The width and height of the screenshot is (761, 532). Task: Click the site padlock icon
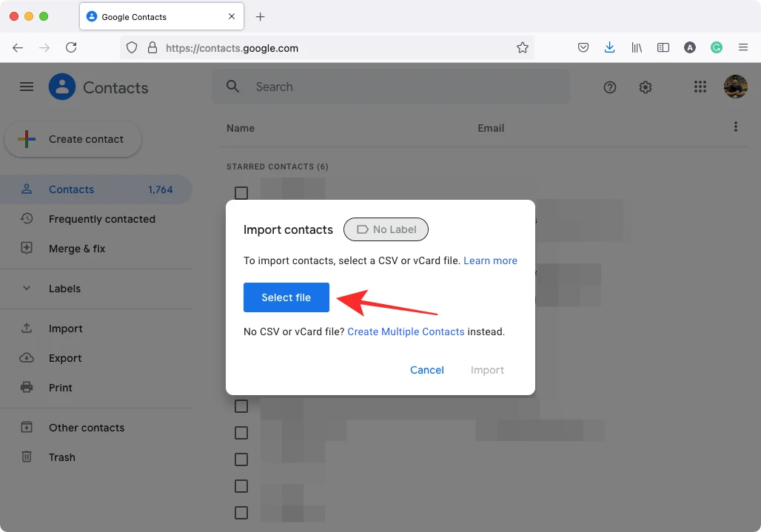click(152, 47)
